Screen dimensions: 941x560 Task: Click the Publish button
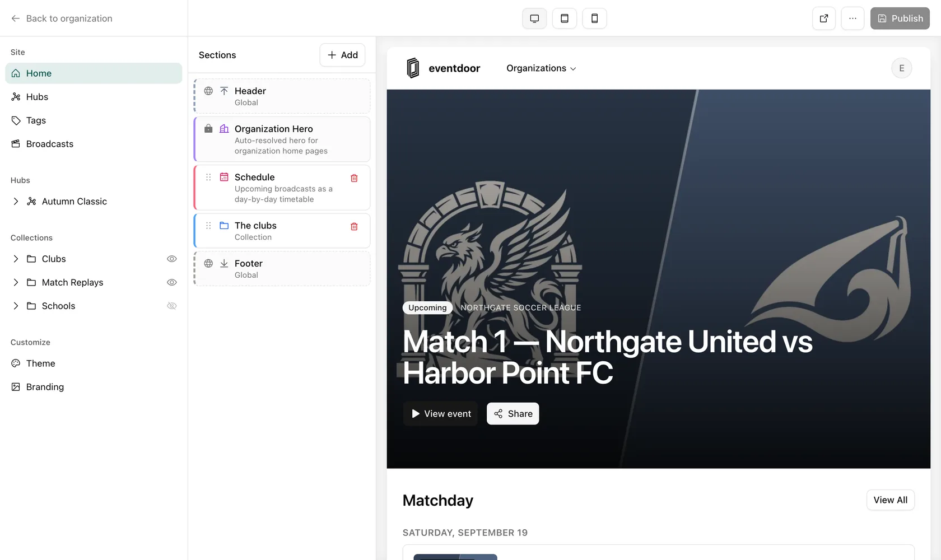[900, 18]
